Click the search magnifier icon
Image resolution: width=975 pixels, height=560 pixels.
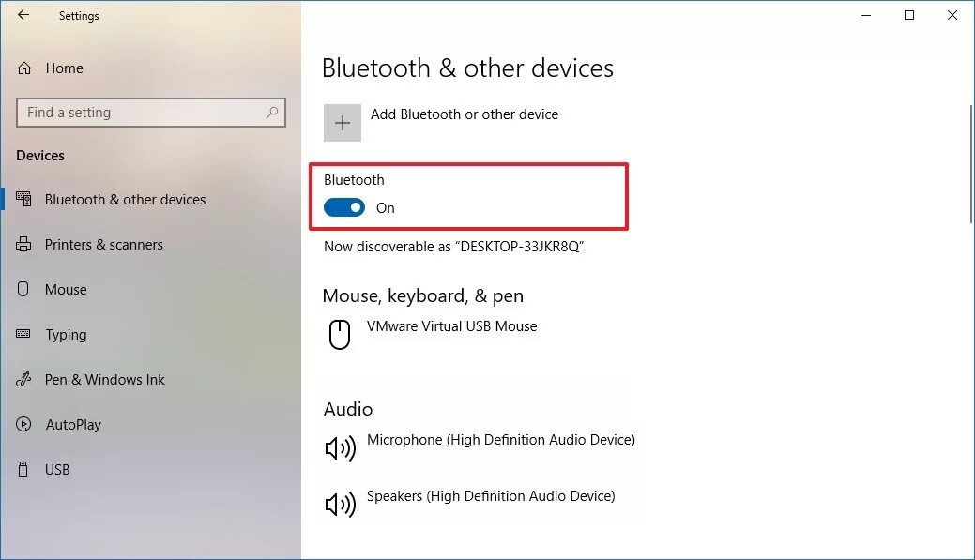click(272, 113)
